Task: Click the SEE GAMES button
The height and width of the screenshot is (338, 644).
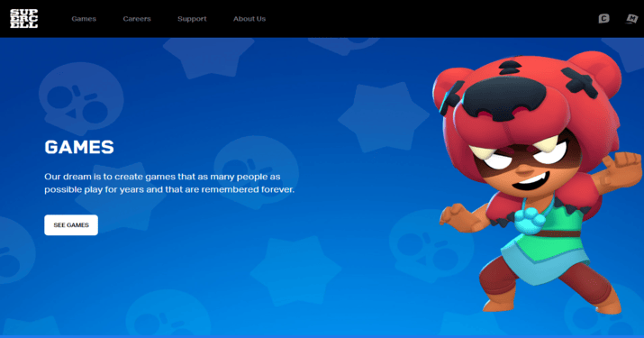Action: (71, 225)
